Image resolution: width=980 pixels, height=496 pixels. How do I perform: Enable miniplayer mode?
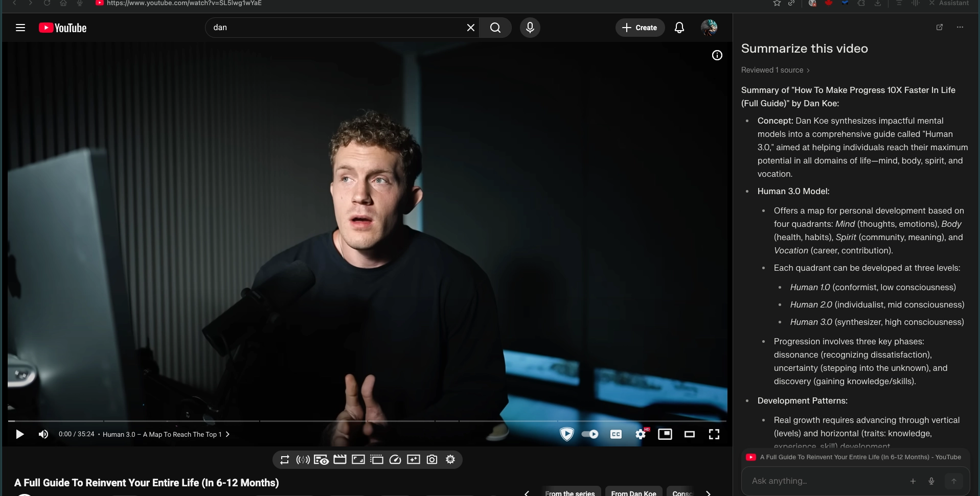coord(665,434)
